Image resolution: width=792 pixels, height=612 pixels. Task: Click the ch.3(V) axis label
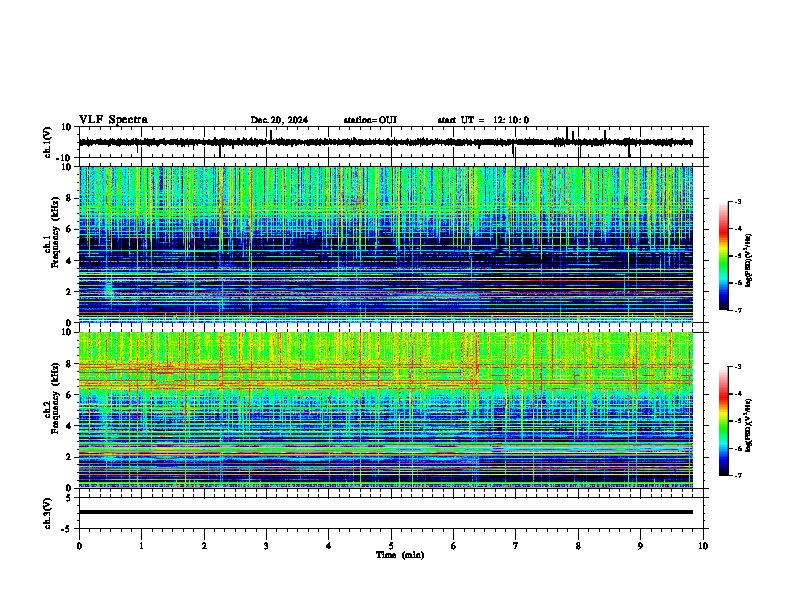[48, 513]
